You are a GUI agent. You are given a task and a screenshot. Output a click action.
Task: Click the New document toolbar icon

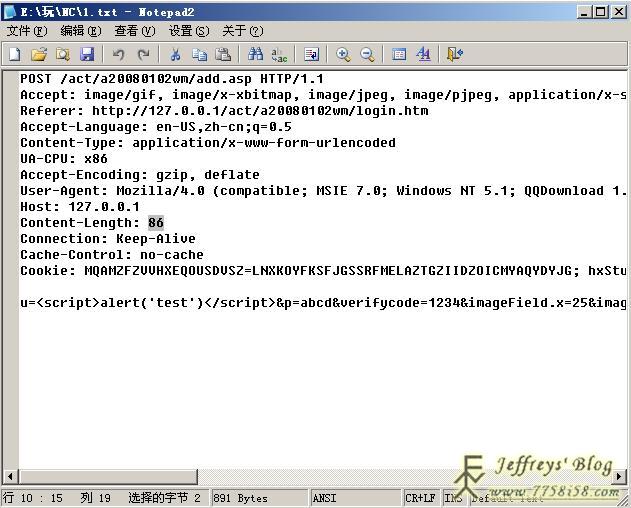(x=15, y=54)
